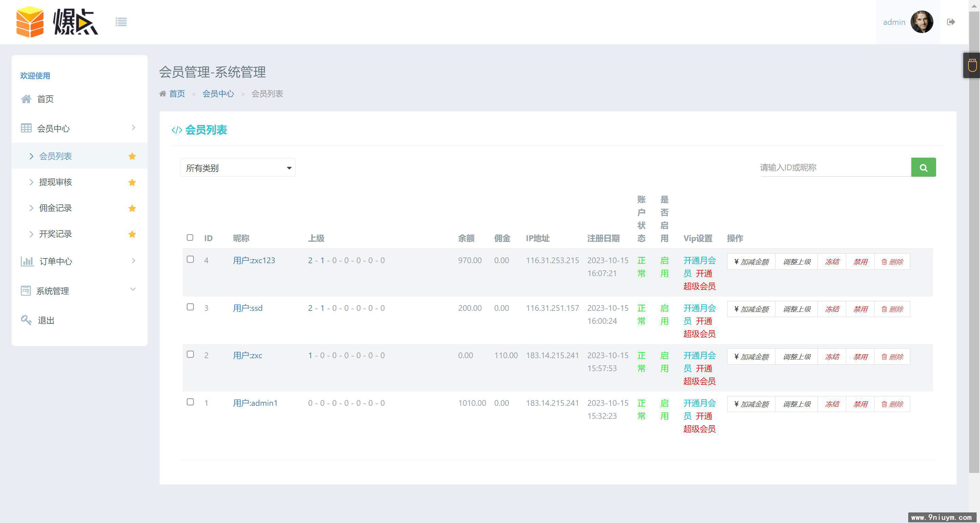
Task: Click the table icon beside 会员中心
Action: pos(26,128)
